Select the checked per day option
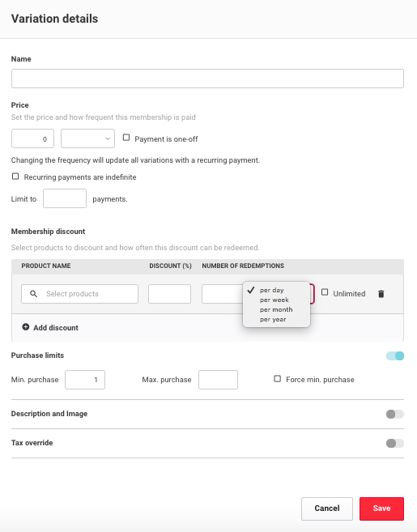 tap(271, 290)
